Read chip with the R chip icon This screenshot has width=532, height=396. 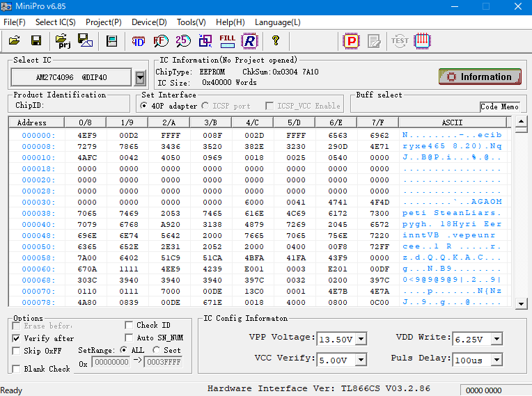pyautogui.click(x=249, y=41)
